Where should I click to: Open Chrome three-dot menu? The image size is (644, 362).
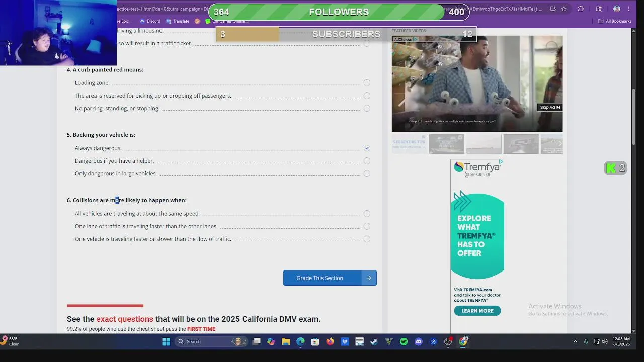click(629, 9)
